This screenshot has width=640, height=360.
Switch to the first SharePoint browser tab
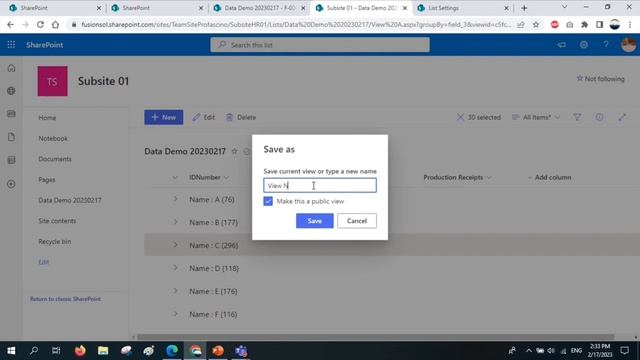pyautogui.click(x=55, y=8)
